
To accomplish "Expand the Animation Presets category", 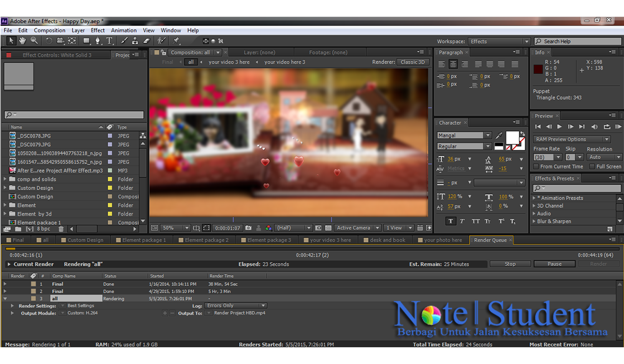I will tap(534, 198).
